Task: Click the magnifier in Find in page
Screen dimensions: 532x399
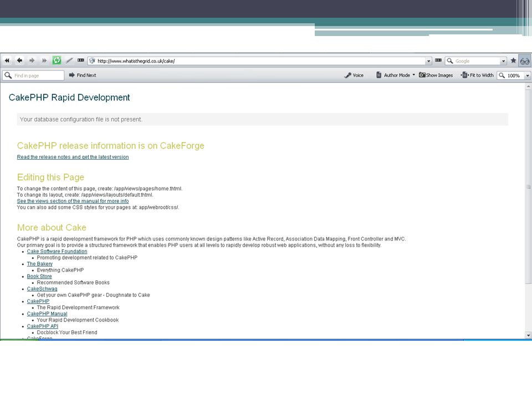Action: [8, 75]
